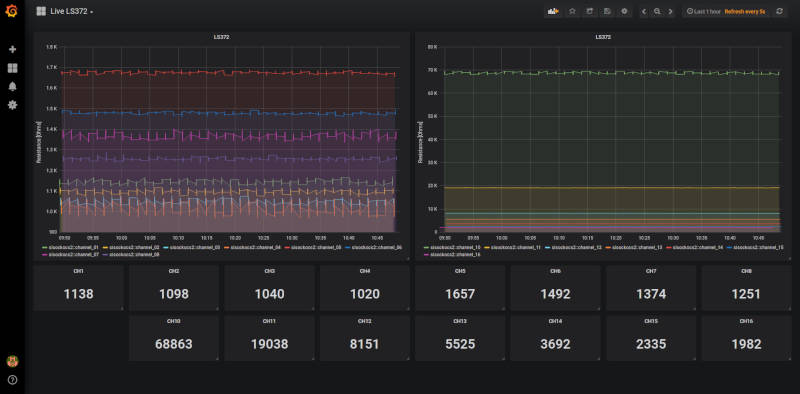The height and width of the screenshot is (394, 800).
Task: Zoom out the time range
Action: click(x=658, y=11)
